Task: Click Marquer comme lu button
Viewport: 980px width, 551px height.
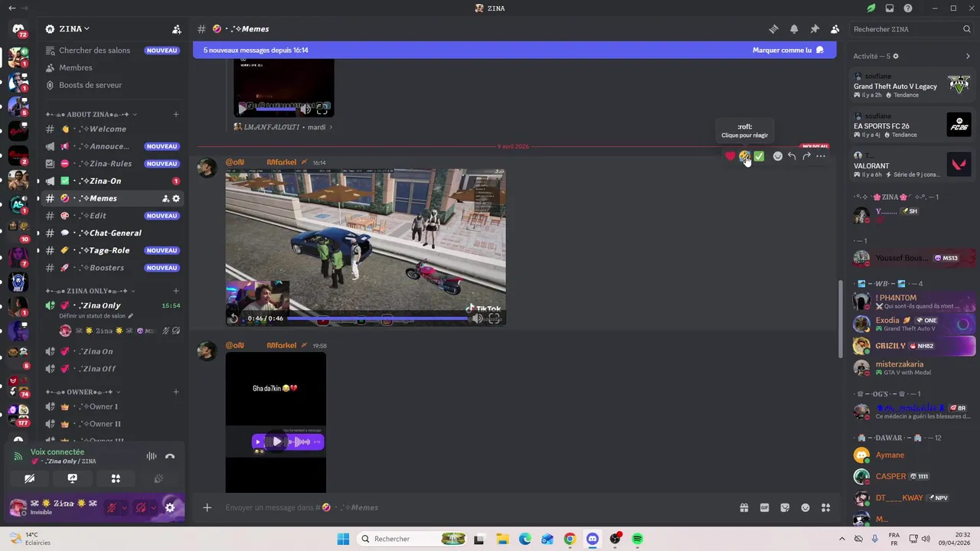Action: (x=788, y=50)
